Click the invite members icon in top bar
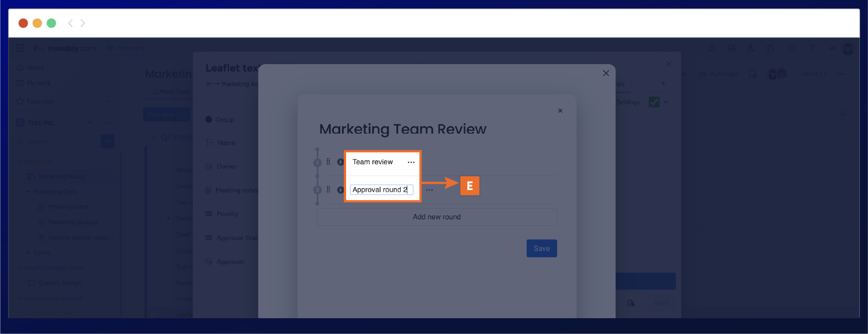Viewport: 868px width, 334px height. [751, 48]
